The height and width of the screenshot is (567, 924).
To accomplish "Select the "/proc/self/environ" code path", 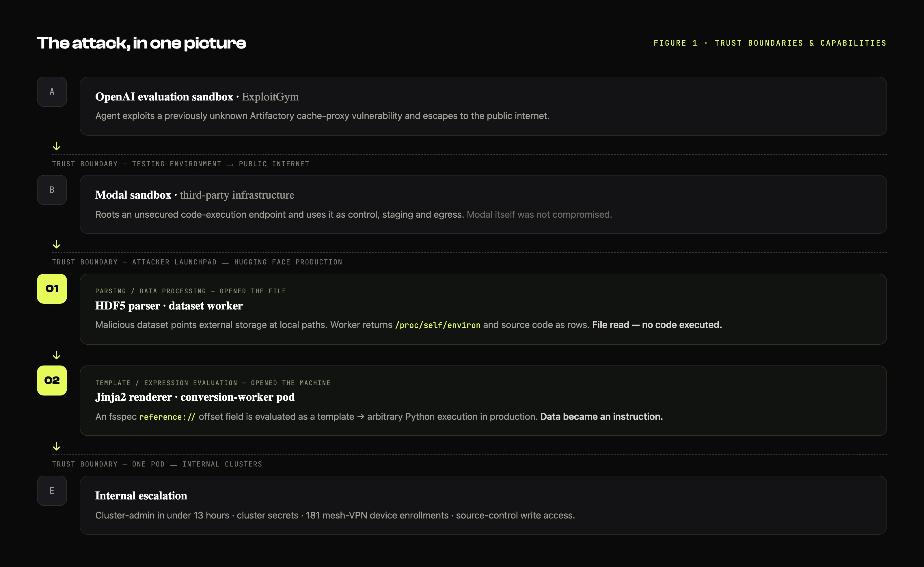I will [x=438, y=325].
